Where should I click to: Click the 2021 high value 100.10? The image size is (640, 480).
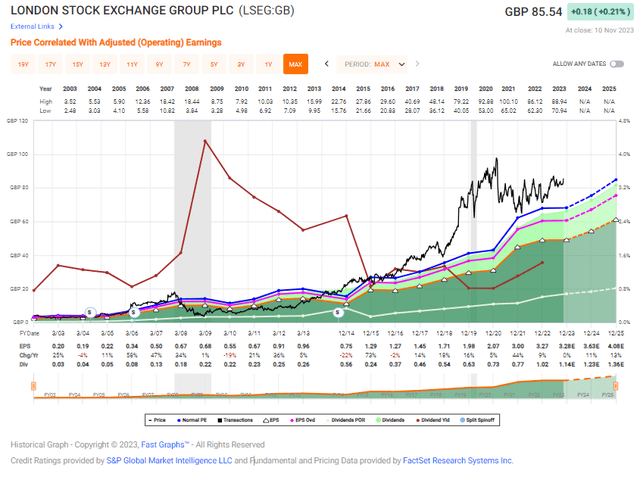point(509,102)
